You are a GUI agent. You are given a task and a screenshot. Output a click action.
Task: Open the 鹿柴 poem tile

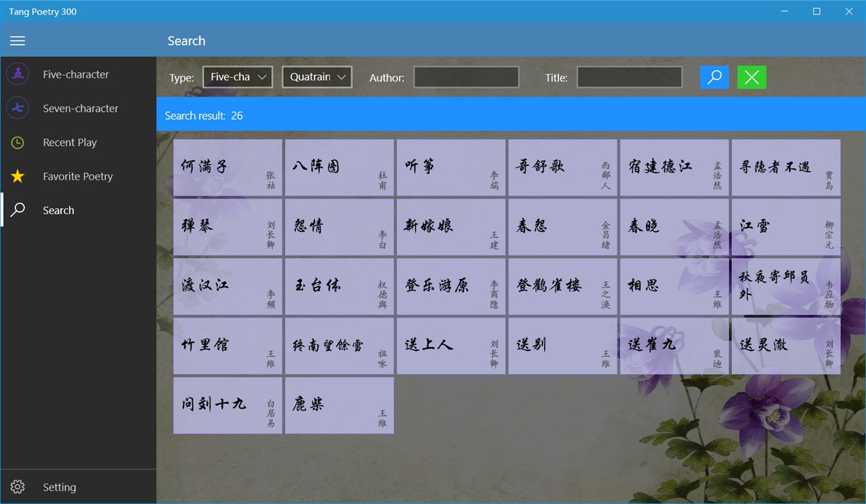tap(339, 405)
